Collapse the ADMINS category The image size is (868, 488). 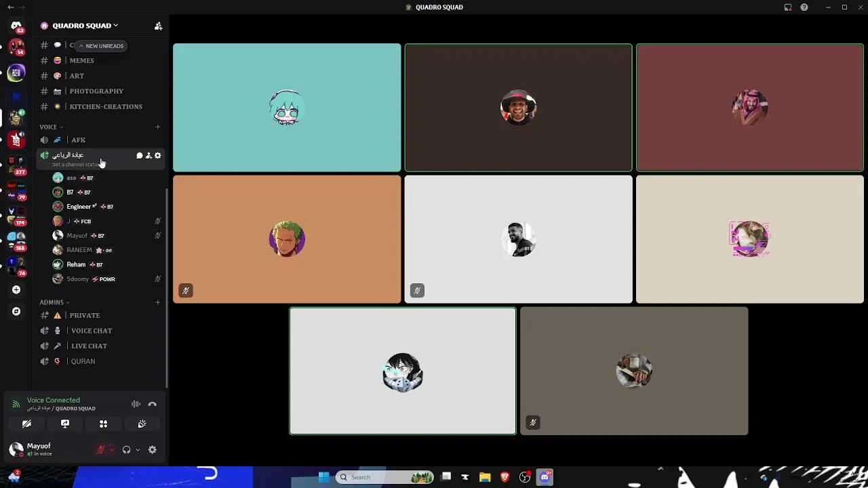click(54, 302)
